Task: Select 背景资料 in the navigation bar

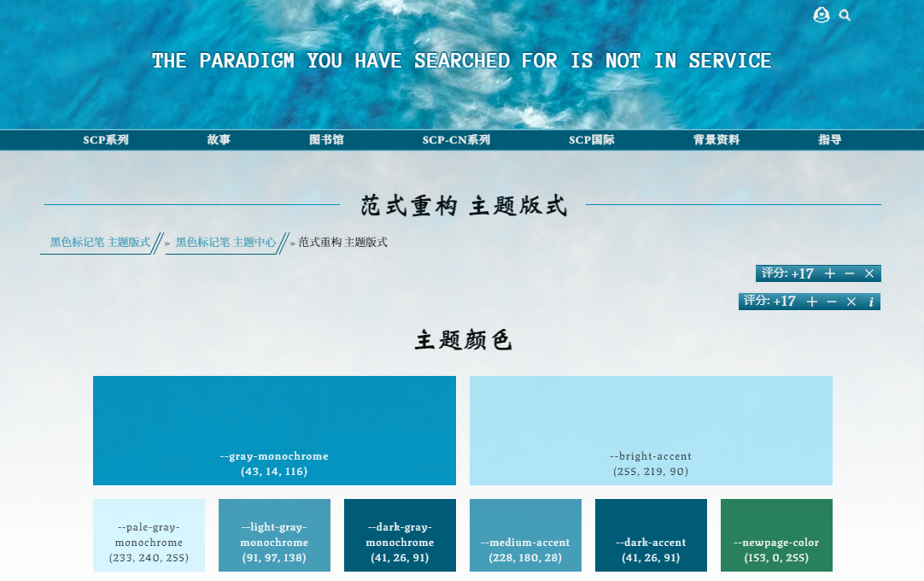Action: coord(715,139)
